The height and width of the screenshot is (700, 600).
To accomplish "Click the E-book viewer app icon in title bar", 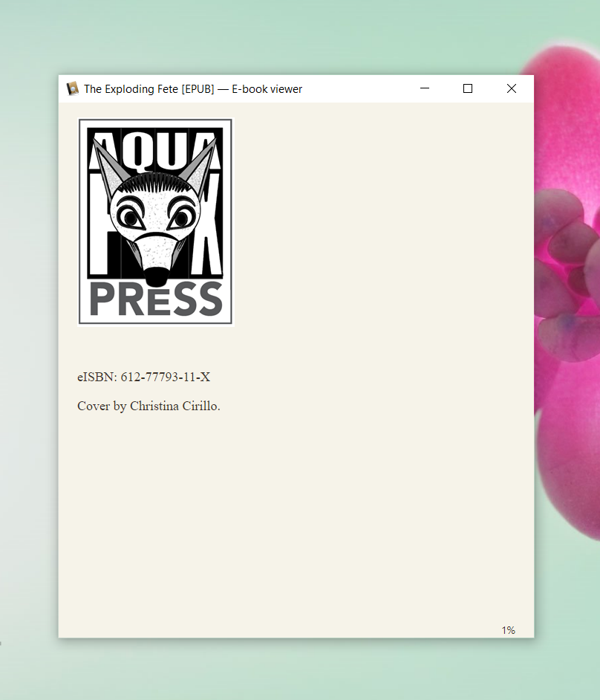I will click(72, 89).
